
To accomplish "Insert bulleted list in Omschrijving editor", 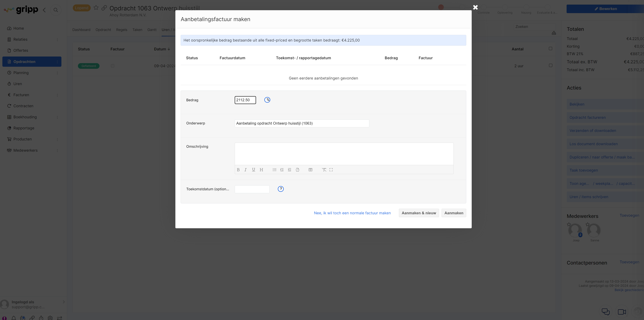I will click(274, 170).
